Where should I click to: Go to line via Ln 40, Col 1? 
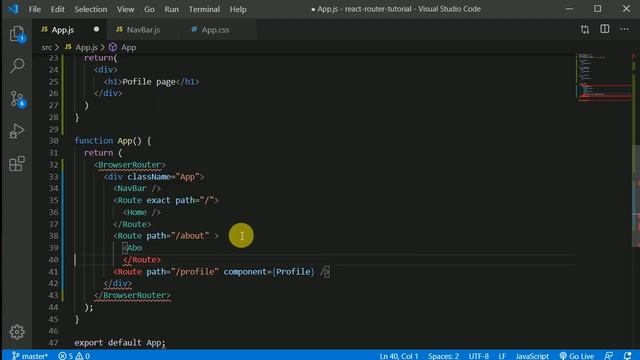pyautogui.click(x=399, y=356)
